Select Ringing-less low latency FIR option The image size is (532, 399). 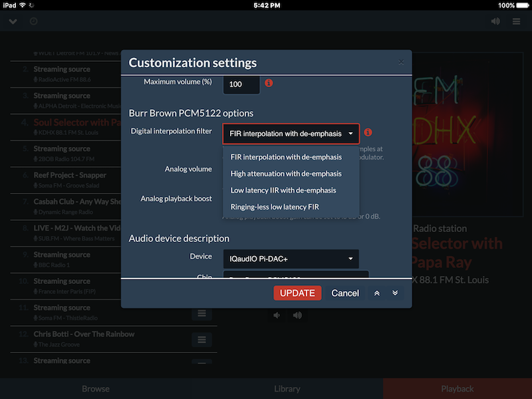[291, 207]
